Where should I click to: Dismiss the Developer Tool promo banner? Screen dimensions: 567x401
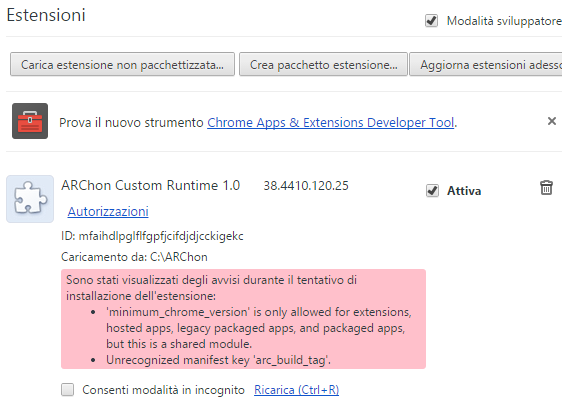click(552, 121)
